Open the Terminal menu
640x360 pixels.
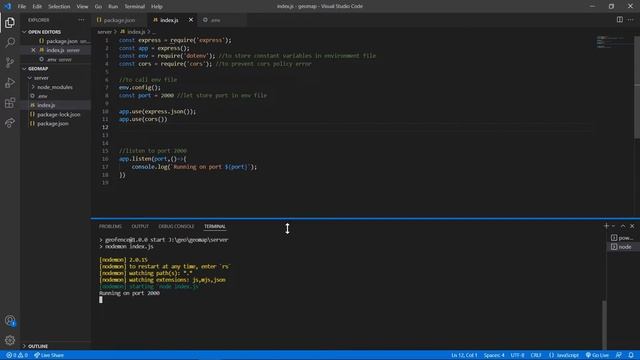pos(135,7)
